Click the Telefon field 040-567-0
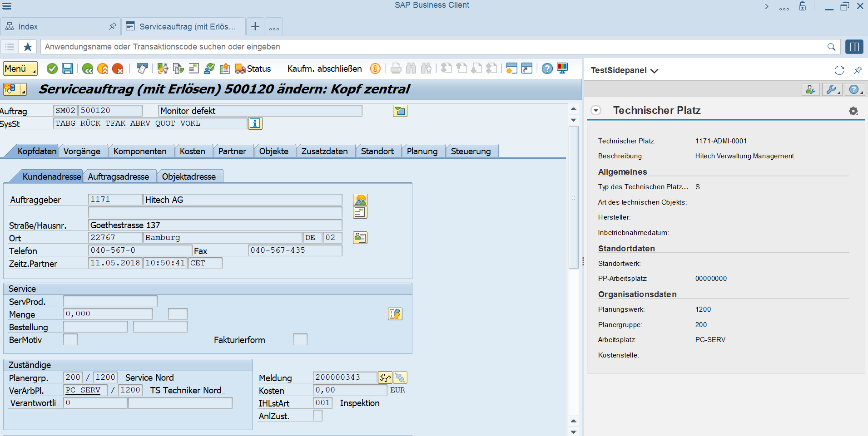868x436 pixels. click(x=140, y=250)
